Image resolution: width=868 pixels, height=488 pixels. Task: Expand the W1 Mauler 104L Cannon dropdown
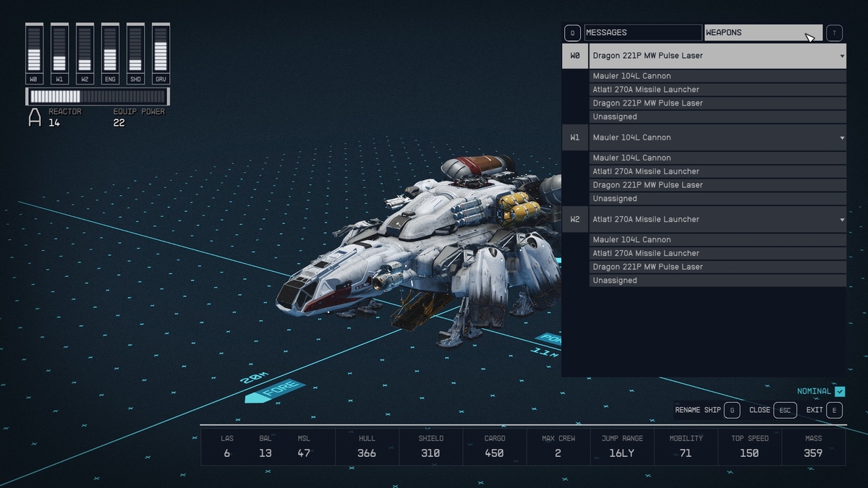(x=718, y=137)
